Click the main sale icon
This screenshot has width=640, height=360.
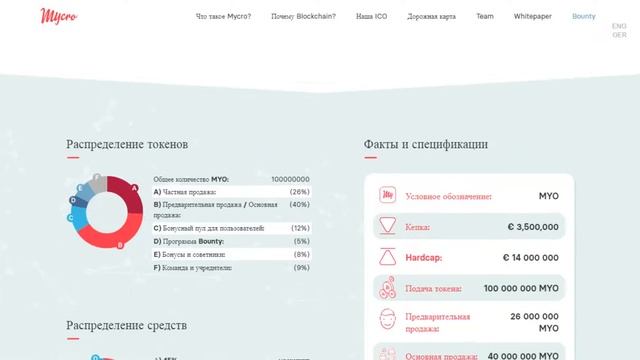(387, 354)
